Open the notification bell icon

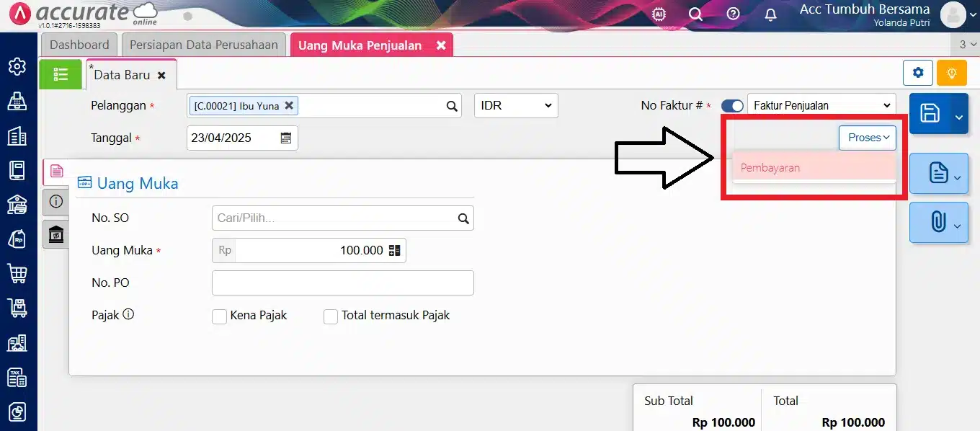771,14
